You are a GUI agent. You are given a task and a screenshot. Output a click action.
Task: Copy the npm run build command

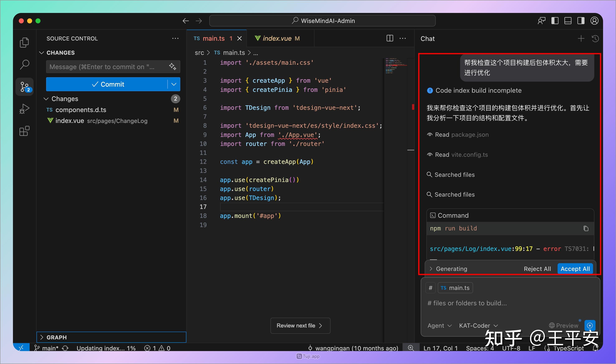pos(586,228)
